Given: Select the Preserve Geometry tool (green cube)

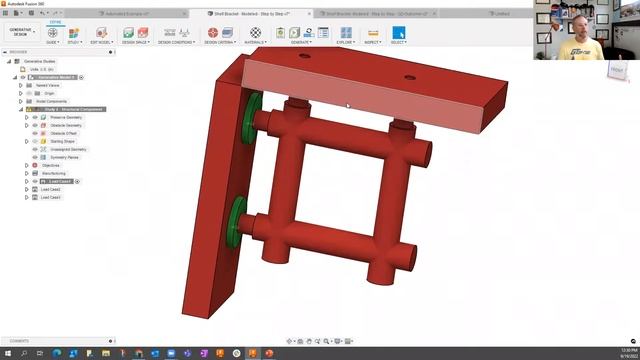Looking at the screenshot, I should click(129, 32).
